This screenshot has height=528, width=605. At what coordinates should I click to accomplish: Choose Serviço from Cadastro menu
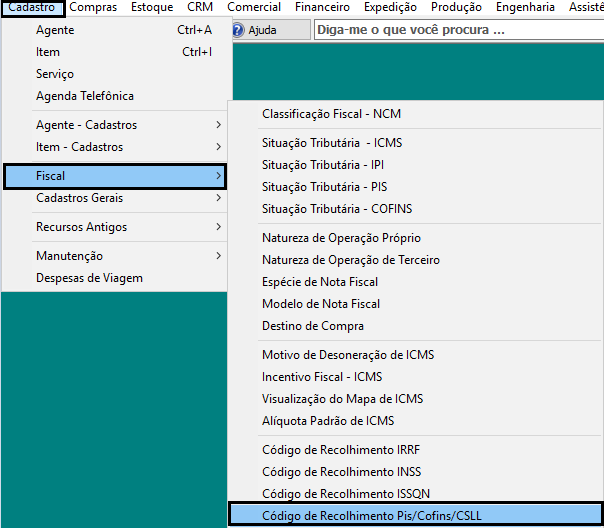coord(117,74)
